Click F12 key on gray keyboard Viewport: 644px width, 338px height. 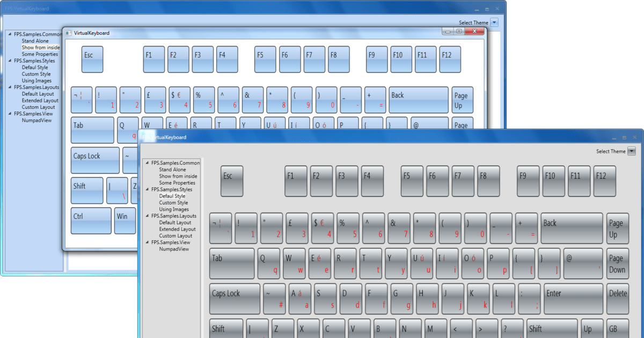[x=605, y=181]
